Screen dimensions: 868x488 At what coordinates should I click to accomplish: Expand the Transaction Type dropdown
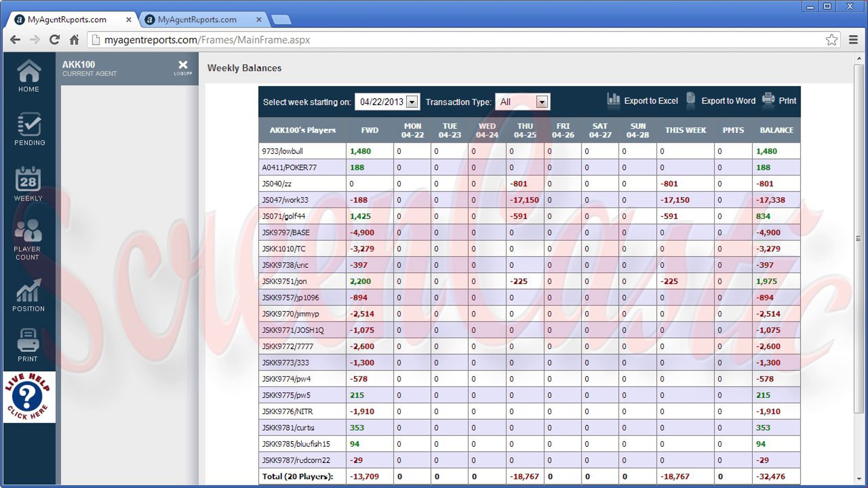(542, 102)
